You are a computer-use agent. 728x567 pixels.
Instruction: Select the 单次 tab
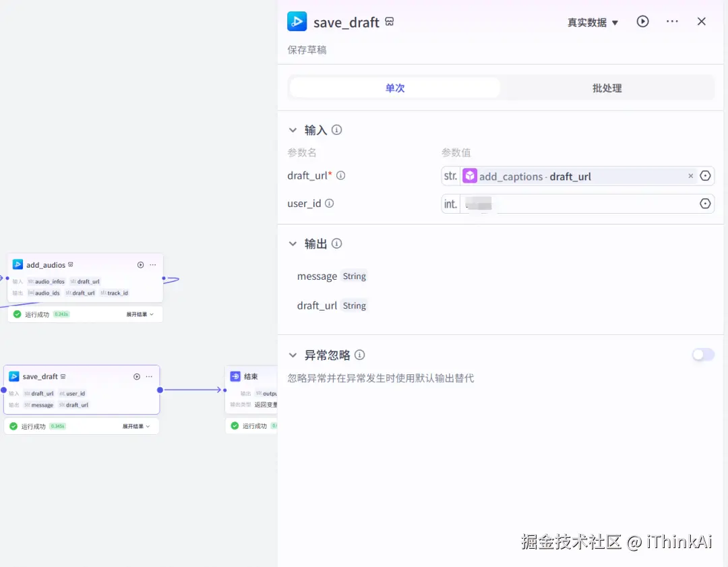pyautogui.click(x=394, y=87)
